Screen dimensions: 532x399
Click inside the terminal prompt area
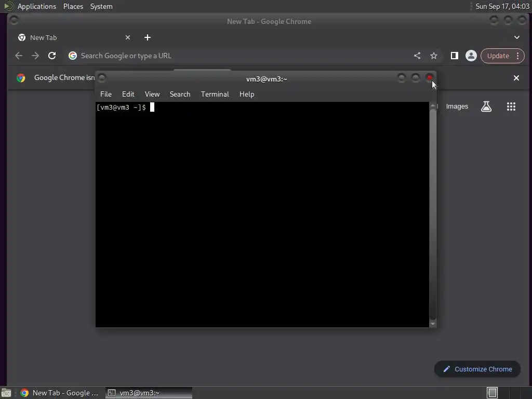pyautogui.click(x=262, y=215)
